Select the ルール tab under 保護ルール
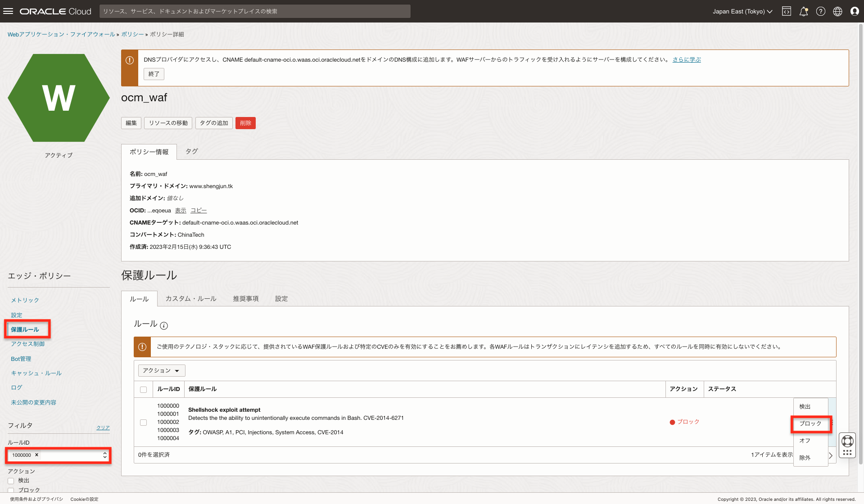 (139, 299)
